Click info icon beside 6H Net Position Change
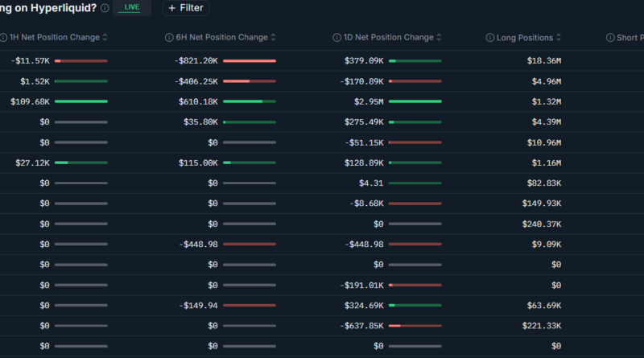The width and height of the screenshot is (644, 358). coord(171,38)
